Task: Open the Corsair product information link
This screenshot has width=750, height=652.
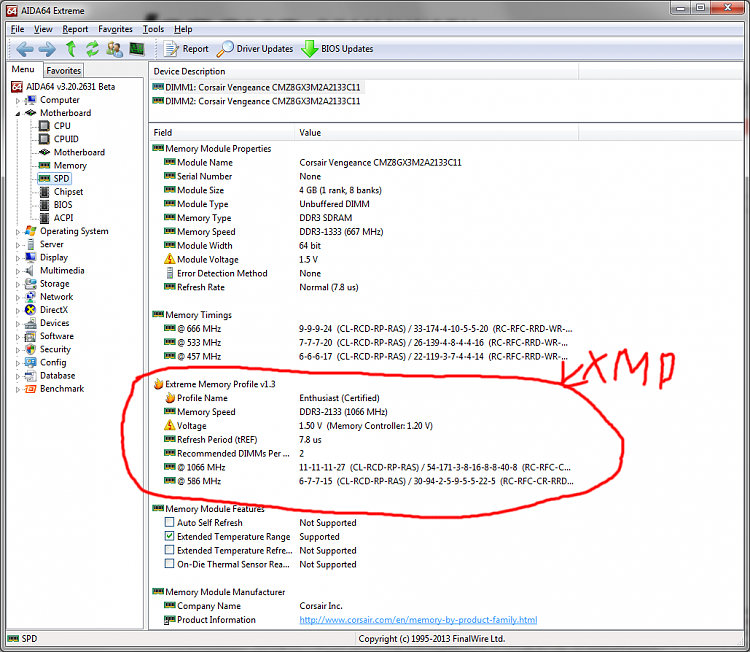Action: tap(418, 619)
